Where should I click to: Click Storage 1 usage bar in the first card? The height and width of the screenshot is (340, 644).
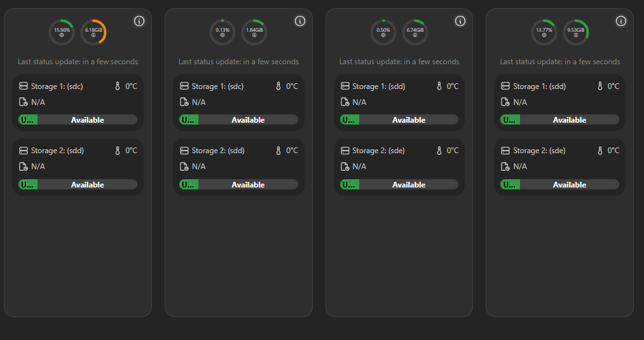(x=78, y=119)
